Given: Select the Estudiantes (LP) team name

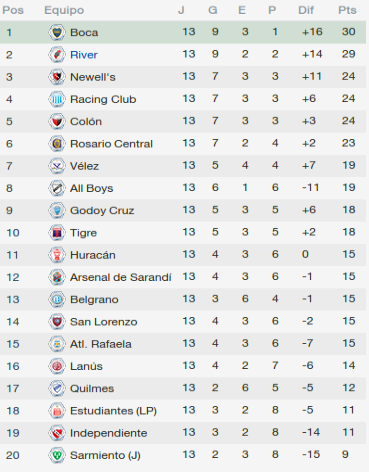Looking at the screenshot, I should (x=113, y=411).
